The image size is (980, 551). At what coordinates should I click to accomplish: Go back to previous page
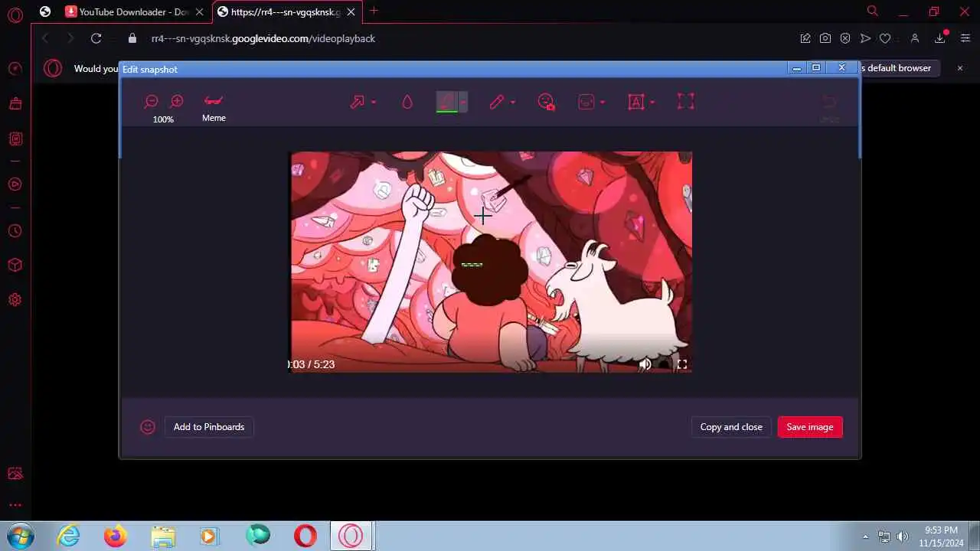point(45,38)
